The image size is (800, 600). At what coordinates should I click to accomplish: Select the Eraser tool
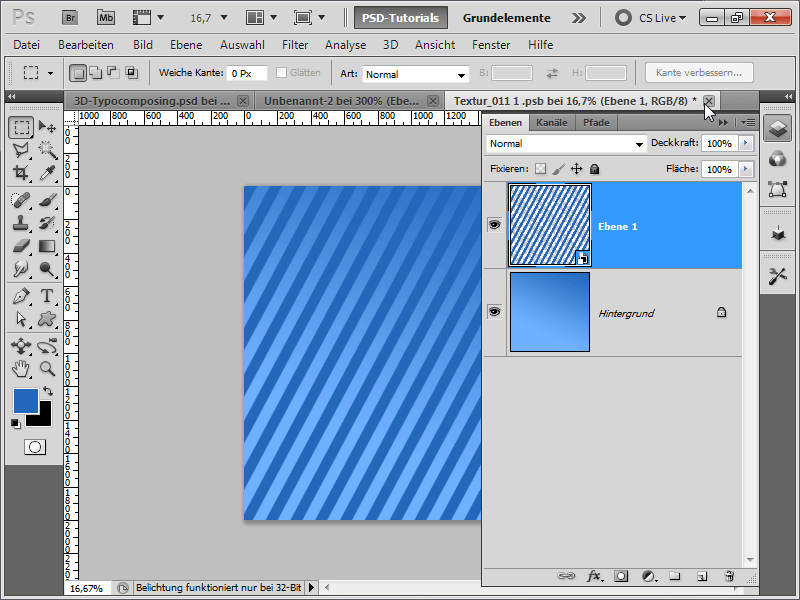[x=21, y=246]
